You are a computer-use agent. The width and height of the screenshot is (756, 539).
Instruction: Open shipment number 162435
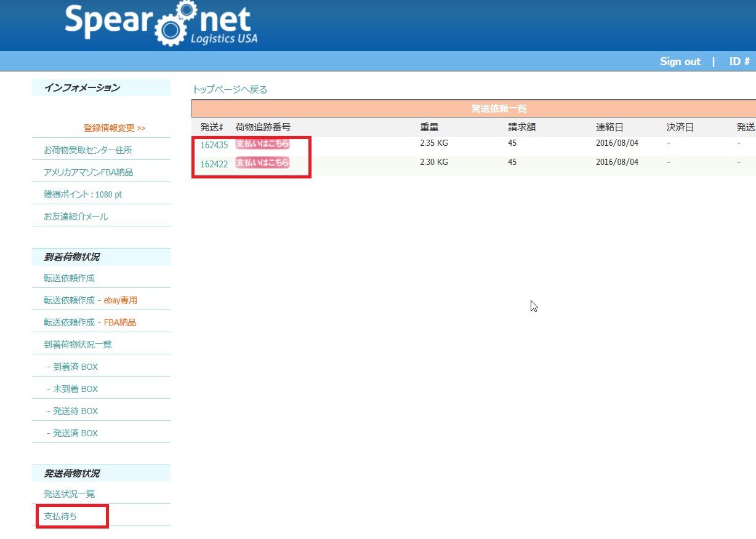click(x=214, y=145)
